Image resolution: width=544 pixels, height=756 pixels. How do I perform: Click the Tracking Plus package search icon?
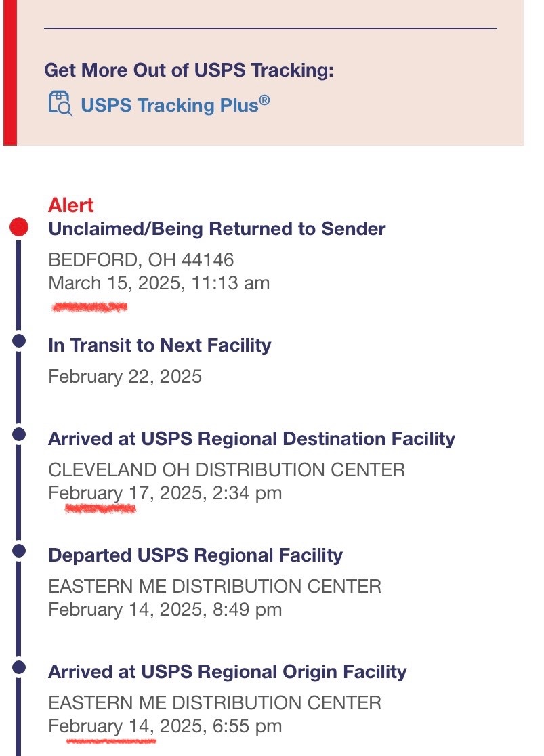point(60,104)
